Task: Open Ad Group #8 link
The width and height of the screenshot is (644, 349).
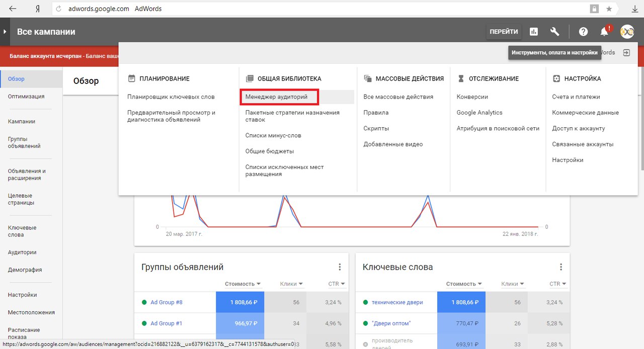Action: pyautogui.click(x=167, y=302)
